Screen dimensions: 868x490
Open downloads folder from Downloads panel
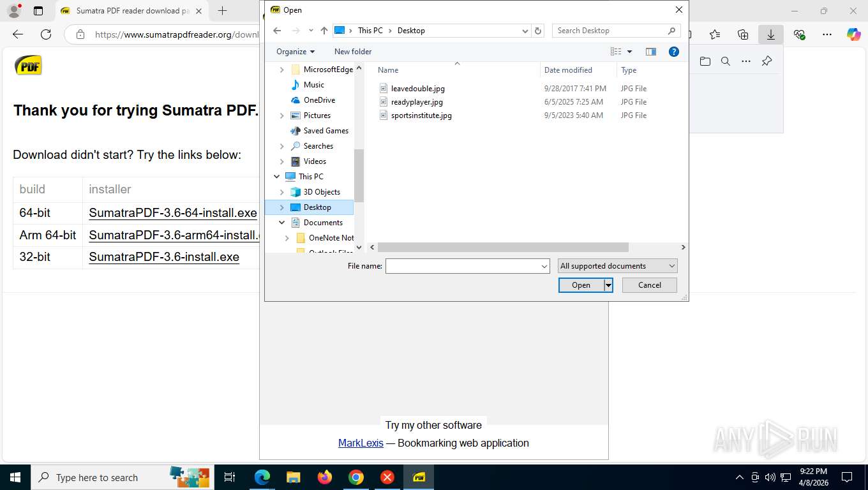click(x=705, y=61)
